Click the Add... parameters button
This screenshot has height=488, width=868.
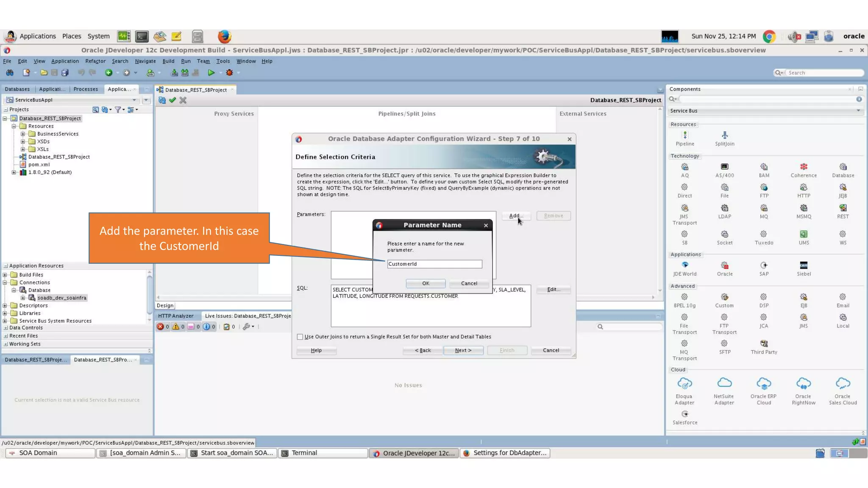click(516, 216)
